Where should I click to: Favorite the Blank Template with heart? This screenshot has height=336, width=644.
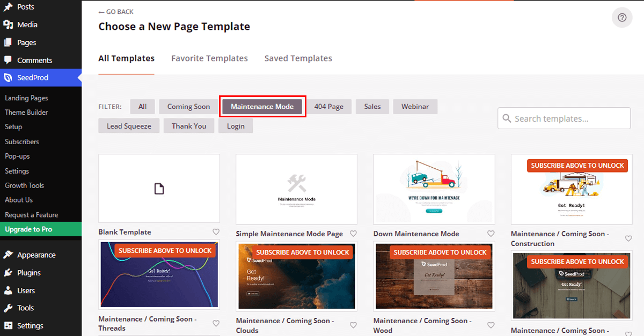(x=216, y=232)
